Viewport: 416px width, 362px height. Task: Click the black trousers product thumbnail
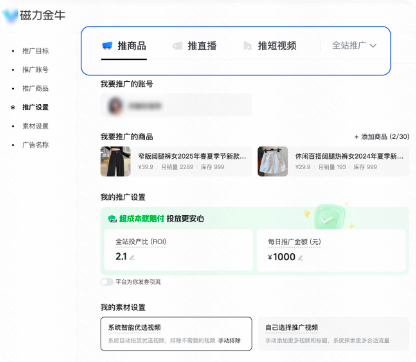[x=116, y=161]
